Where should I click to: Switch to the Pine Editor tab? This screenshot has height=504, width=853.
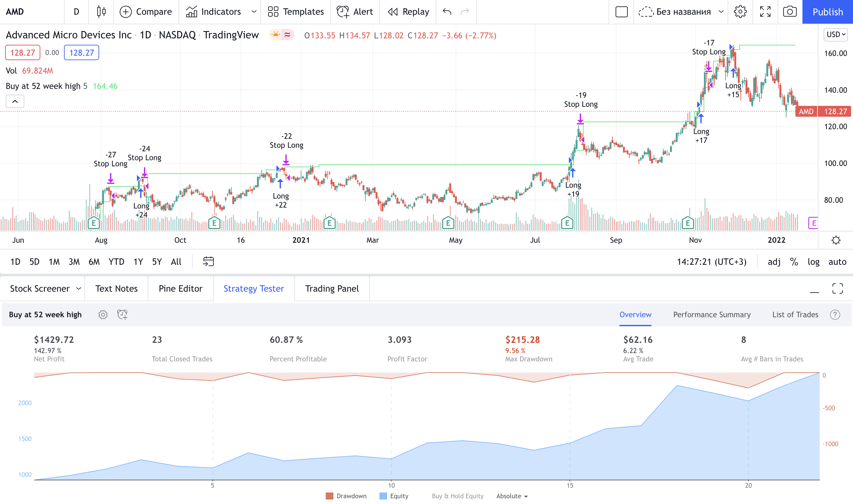point(180,289)
